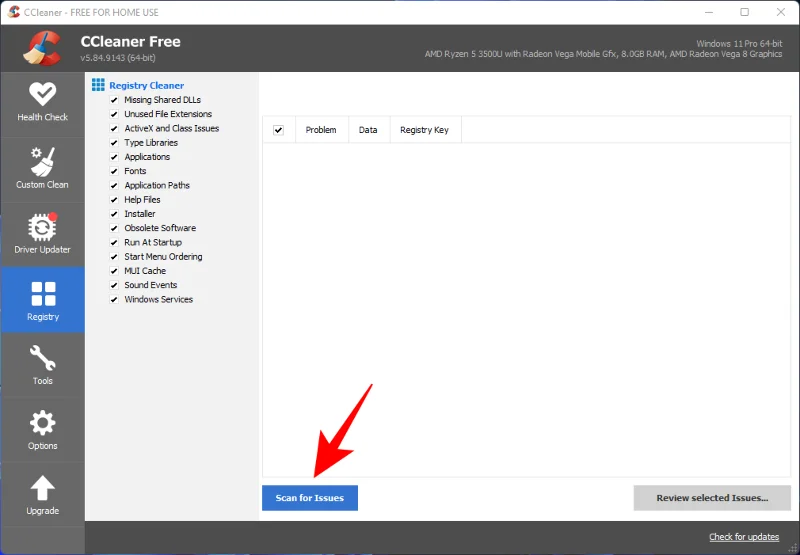Click the Registry Key column header

click(x=424, y=130)
